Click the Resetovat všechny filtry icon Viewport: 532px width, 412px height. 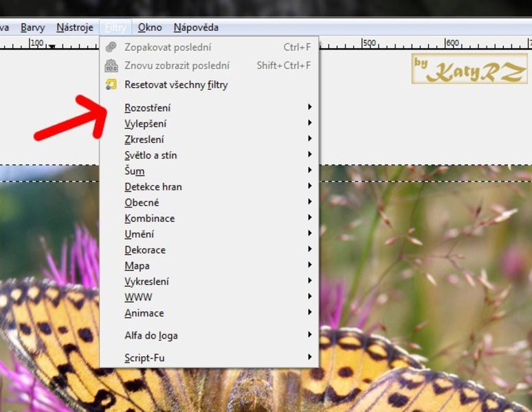tap(111, 84)
